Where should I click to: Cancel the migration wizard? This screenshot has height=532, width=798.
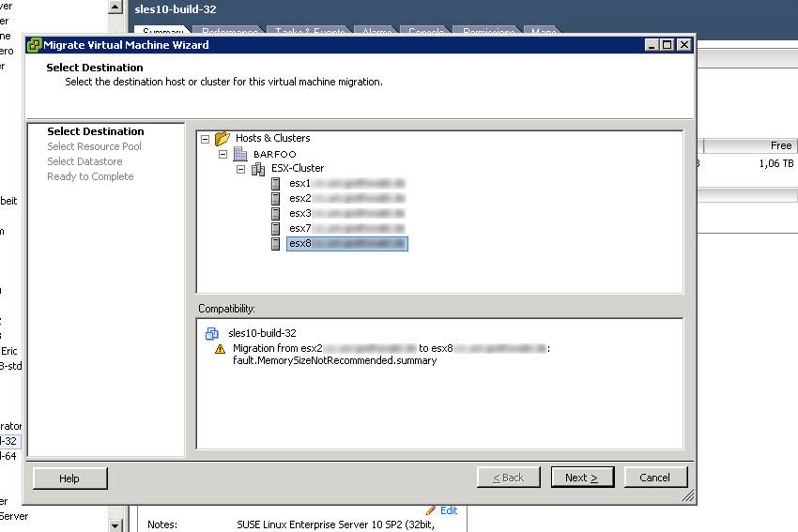click(655, 478)
